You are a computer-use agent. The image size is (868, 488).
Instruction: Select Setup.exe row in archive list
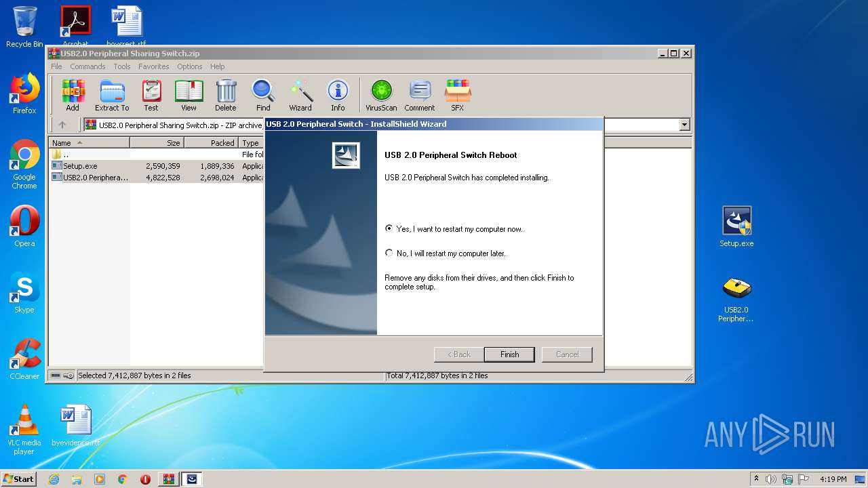pos(157,166)
